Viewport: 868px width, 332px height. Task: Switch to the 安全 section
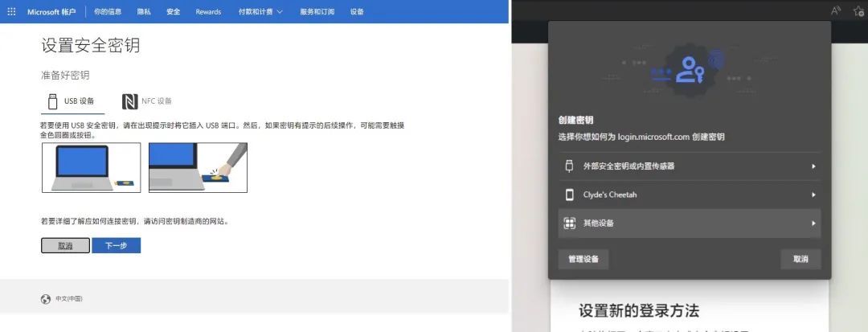174,11
